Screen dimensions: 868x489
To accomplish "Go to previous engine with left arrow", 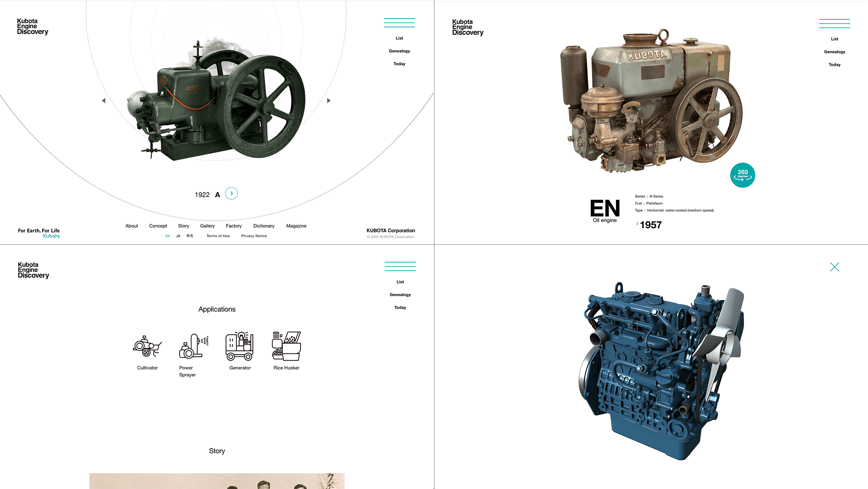I will click(104, 101).
